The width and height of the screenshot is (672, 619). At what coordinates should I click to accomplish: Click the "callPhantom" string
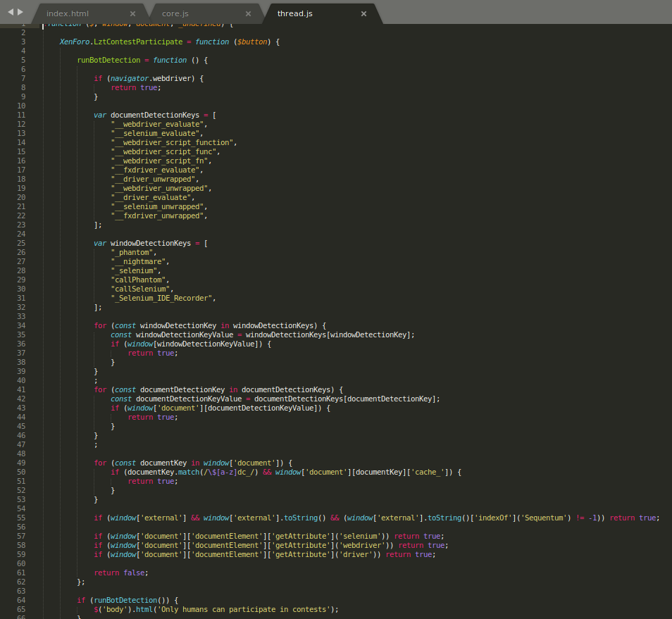click(138, 280)
